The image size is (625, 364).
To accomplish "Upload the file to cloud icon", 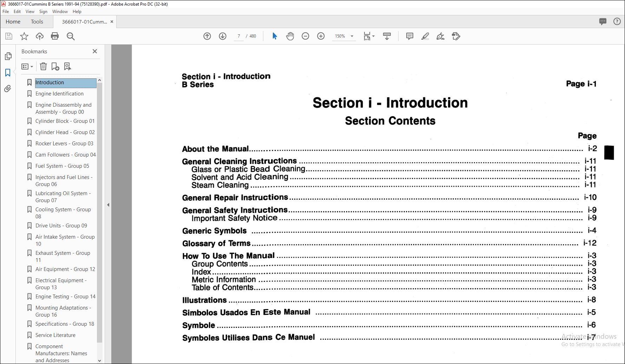I will click(40, 36).
